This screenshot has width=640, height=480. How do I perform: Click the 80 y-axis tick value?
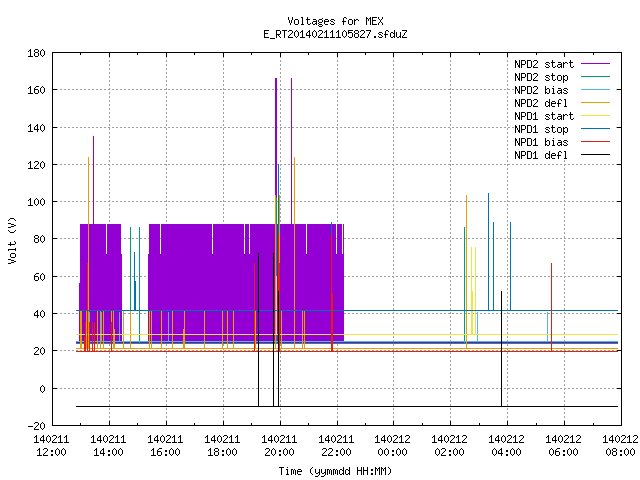click(39, 239)
